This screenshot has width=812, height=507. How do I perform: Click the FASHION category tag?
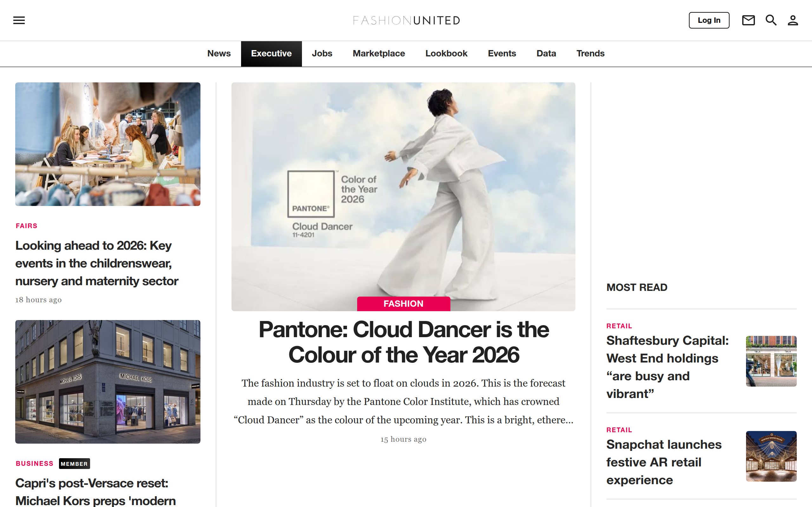[x=403, y=304]
